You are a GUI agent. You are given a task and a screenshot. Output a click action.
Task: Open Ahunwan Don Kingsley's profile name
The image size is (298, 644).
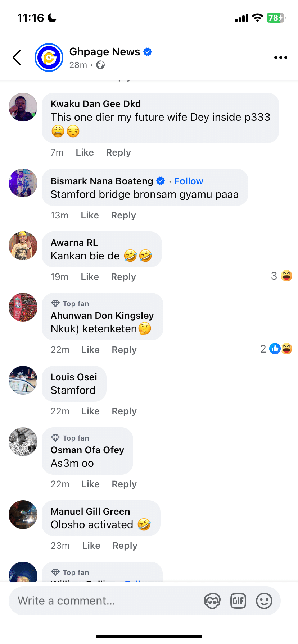(x=102, y=316)
